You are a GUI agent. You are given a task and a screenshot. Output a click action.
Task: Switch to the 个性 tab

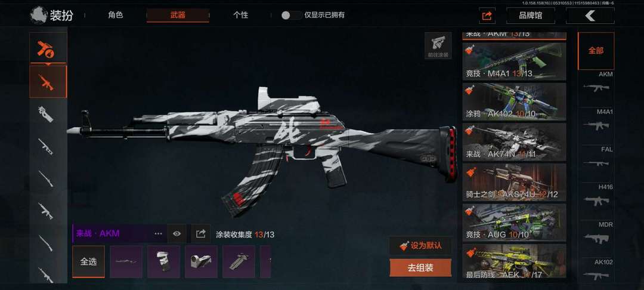point(240,16)
